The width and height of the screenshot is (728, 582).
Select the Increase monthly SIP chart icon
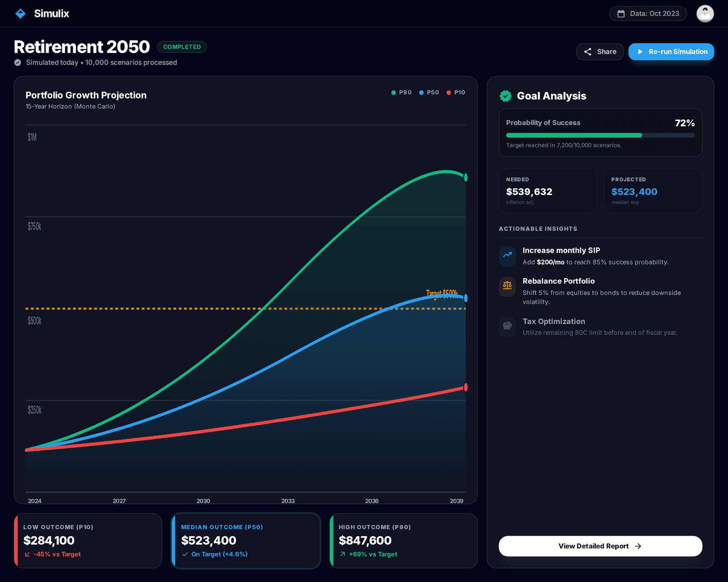pos(507,256)
